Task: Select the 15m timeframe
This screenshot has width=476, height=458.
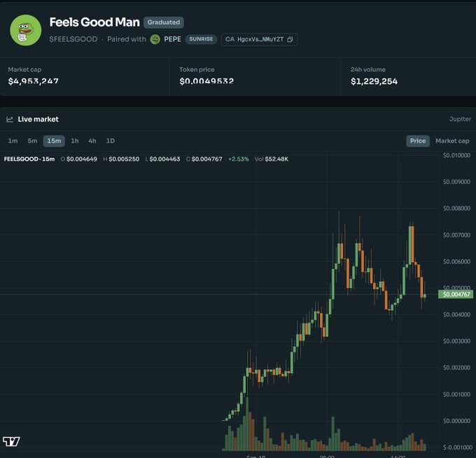Action: pos(54,141)
